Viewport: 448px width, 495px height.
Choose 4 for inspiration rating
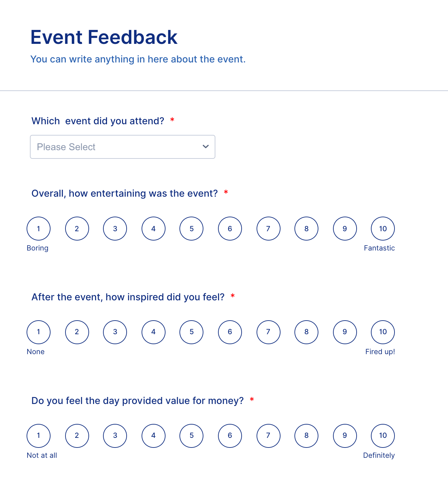click(153, 332)
